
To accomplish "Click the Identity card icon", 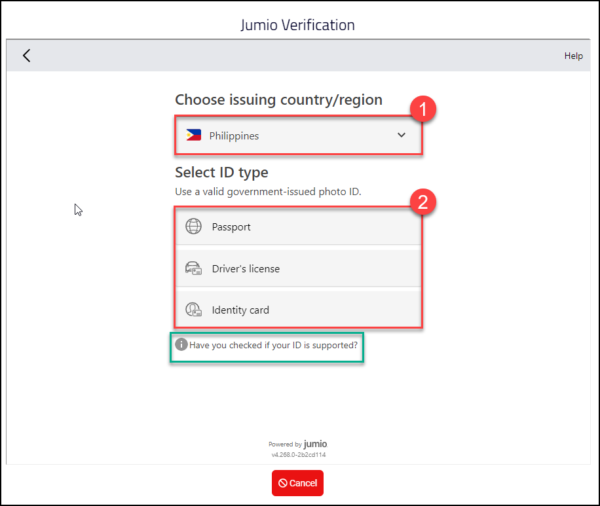I will [193, 309].
